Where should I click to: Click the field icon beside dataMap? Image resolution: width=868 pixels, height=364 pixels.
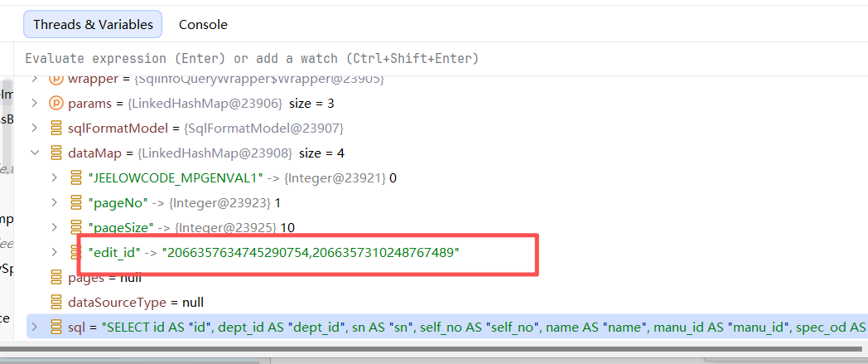[56, 153]
